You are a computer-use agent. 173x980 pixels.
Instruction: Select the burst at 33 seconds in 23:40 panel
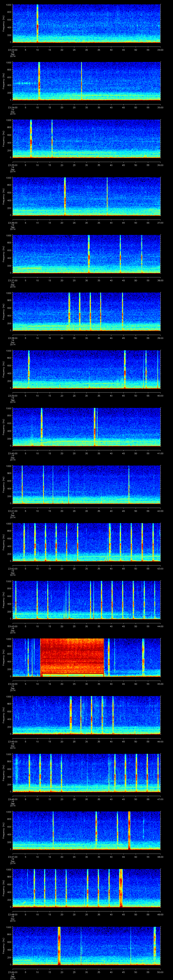tap(94, 427)
